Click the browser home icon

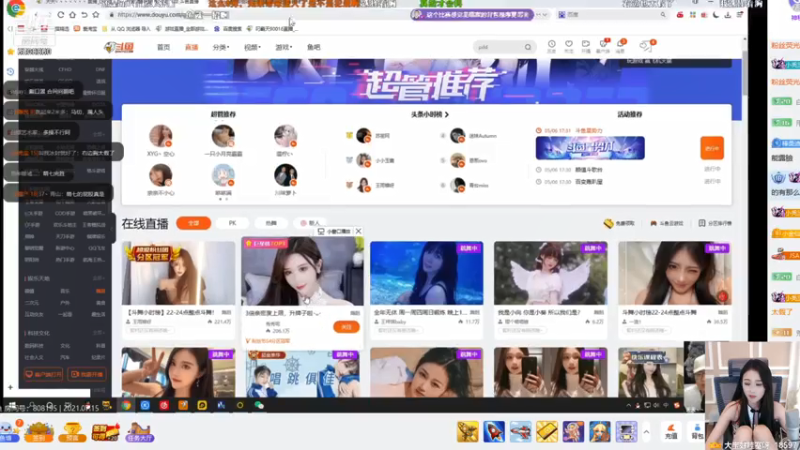click(72, 15)
